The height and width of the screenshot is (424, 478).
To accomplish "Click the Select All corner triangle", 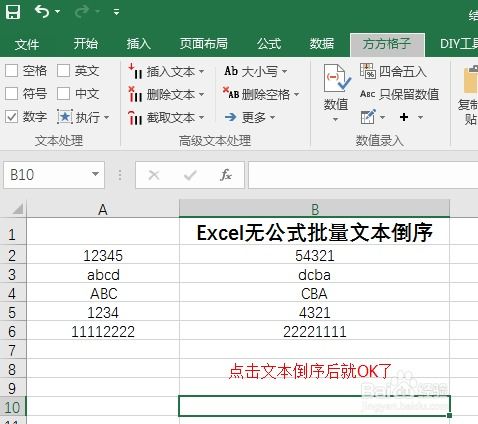I will point(18,209).
